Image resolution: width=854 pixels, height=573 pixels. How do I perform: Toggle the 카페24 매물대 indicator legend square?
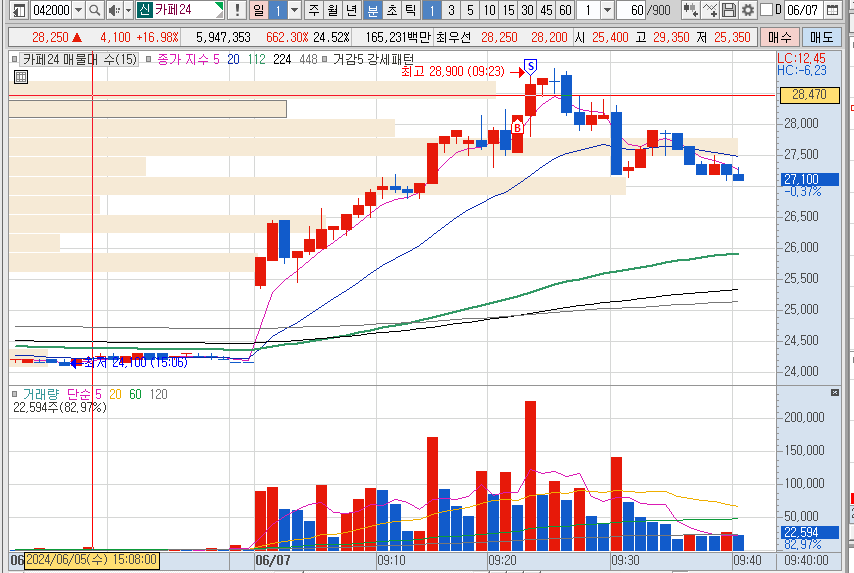point(15,59)
